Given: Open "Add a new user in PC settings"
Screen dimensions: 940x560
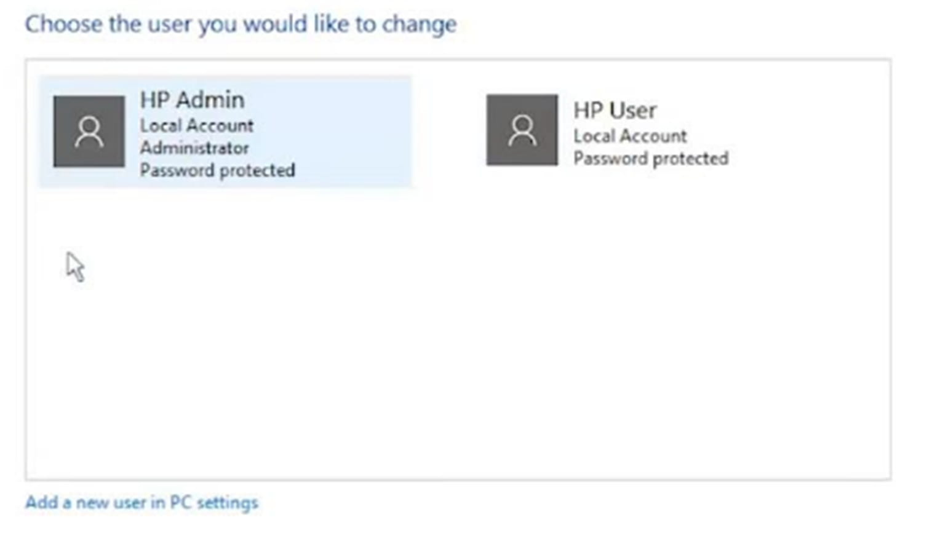Looking at the screenshot, I should [x=141, y=503].
